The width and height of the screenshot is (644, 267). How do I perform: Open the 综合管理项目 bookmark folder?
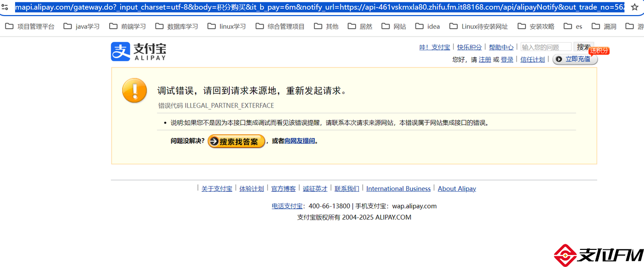(x=280, y=27)
